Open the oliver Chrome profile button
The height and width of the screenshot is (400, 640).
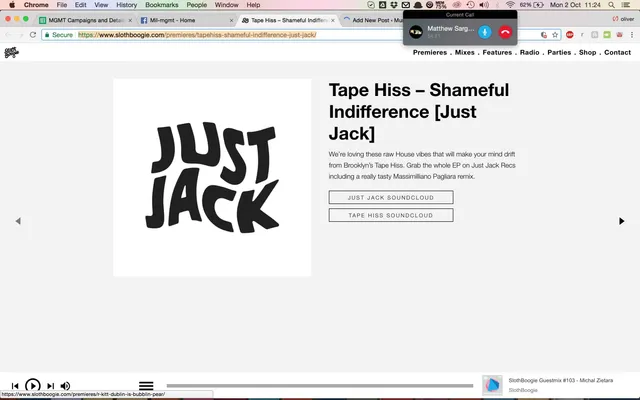623,19
